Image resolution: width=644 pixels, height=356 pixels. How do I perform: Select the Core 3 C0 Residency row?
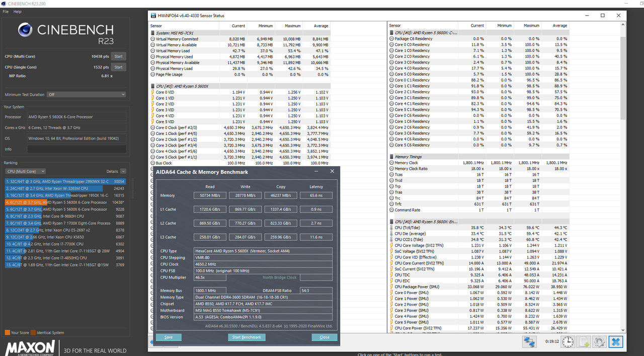479,62
